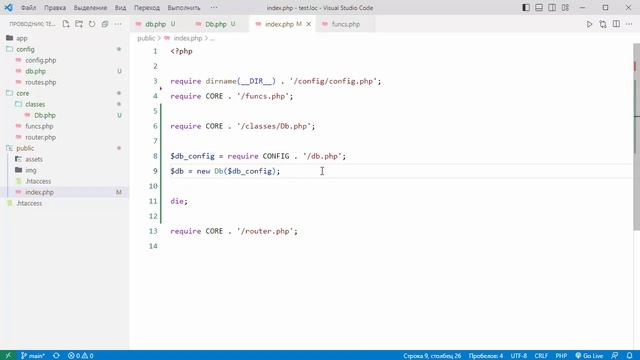Screen dimensions: 640x360
Task: Open explorer panel more actions menu
Action: (118, 24)
